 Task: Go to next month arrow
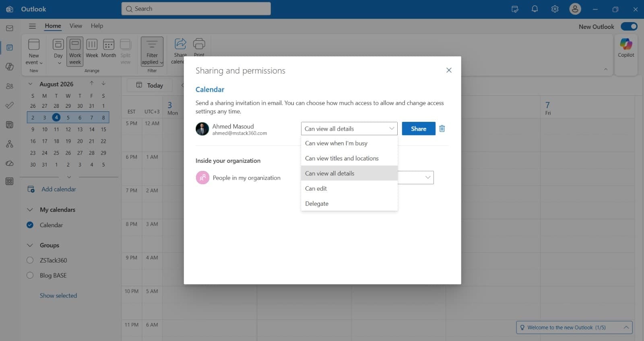click(x=103, y=83)
